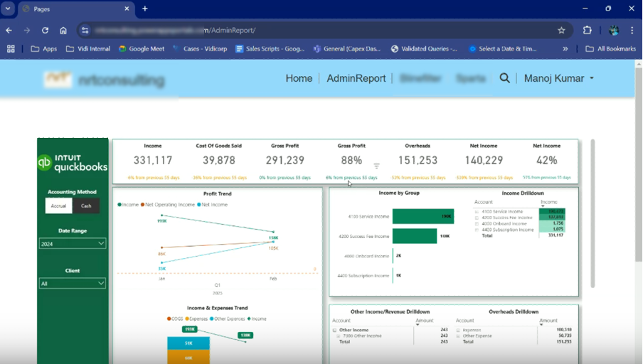Switch the accounting method to Cash
Viewport: 643px width, 364px height.
pyautogui.click(x=86, y=205)
